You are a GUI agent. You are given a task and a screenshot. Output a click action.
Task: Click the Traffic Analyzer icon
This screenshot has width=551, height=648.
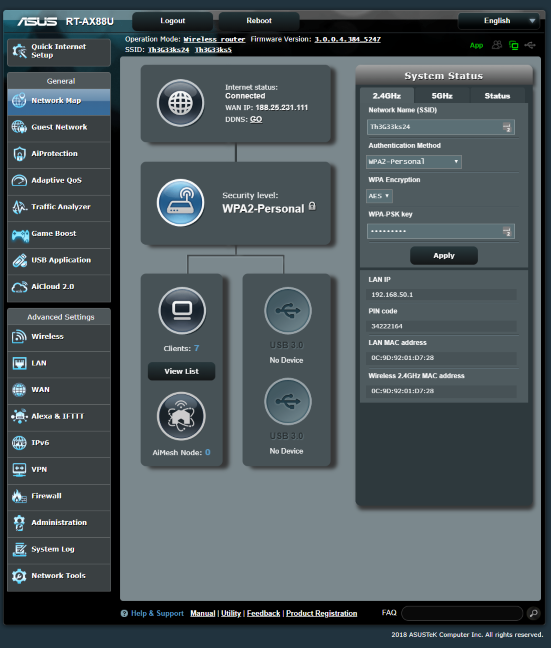[19, 207]
